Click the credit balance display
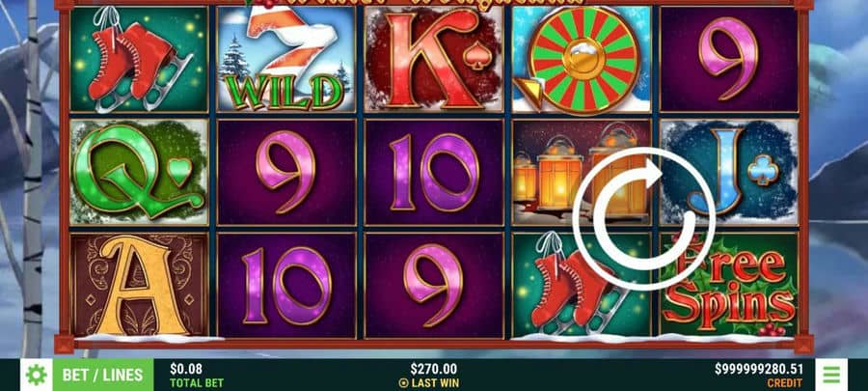 click(x=758, y=370)
